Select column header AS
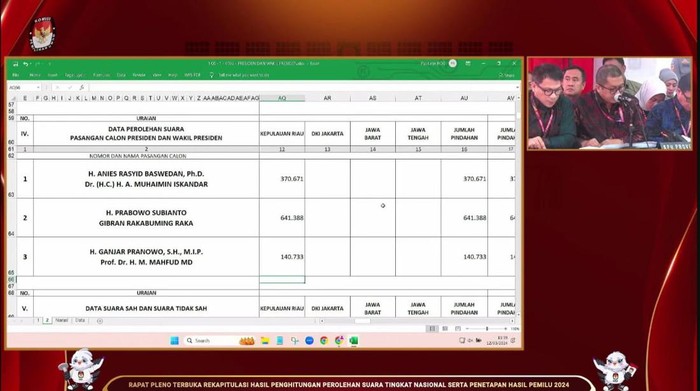 click(x=373, y=98)
